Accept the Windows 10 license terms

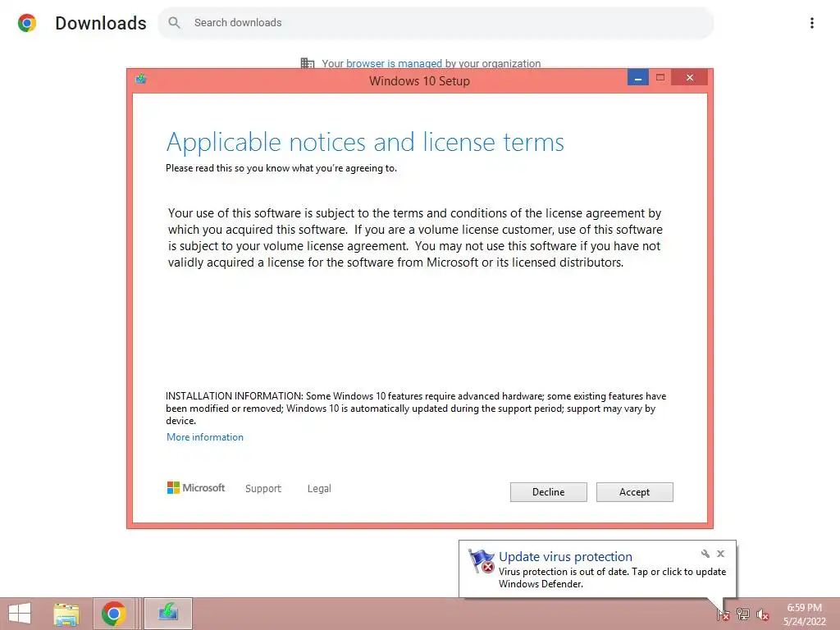[x=634, y=492]
